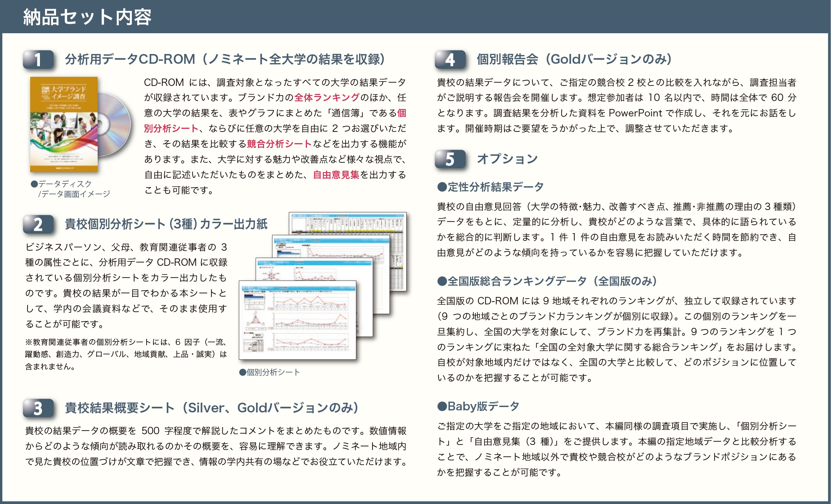Click the number 3 section badge
The image size is (831, 504).
point(38,408)
